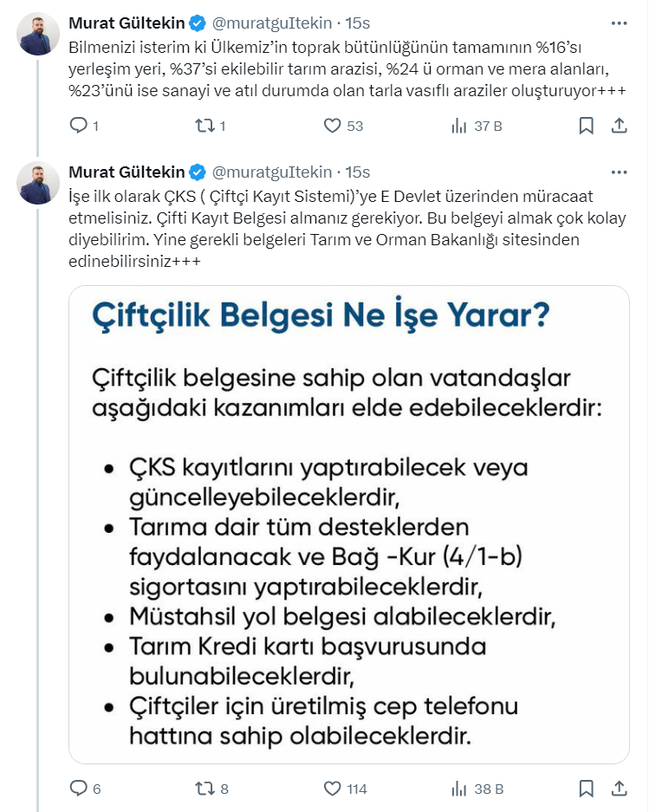649x812 pixels.
Task: Open more options menu on first tweet
Action: click(x=619, y=23)
